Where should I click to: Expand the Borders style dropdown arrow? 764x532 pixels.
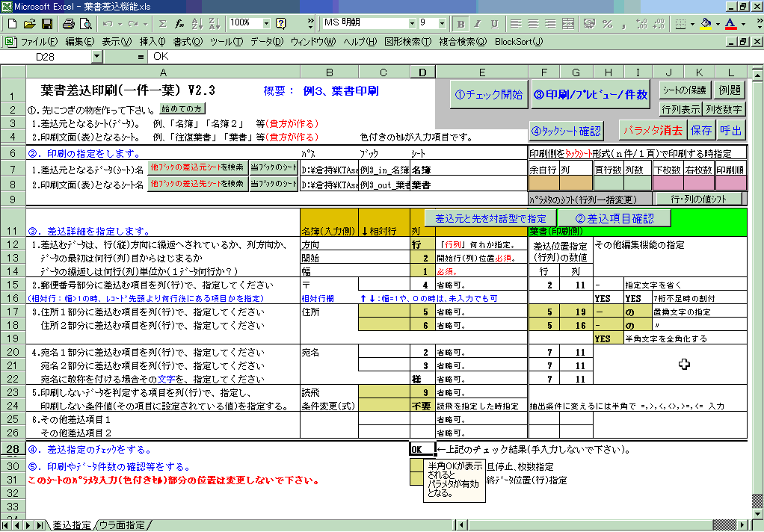pyautogui.click(x=692, y=23)
